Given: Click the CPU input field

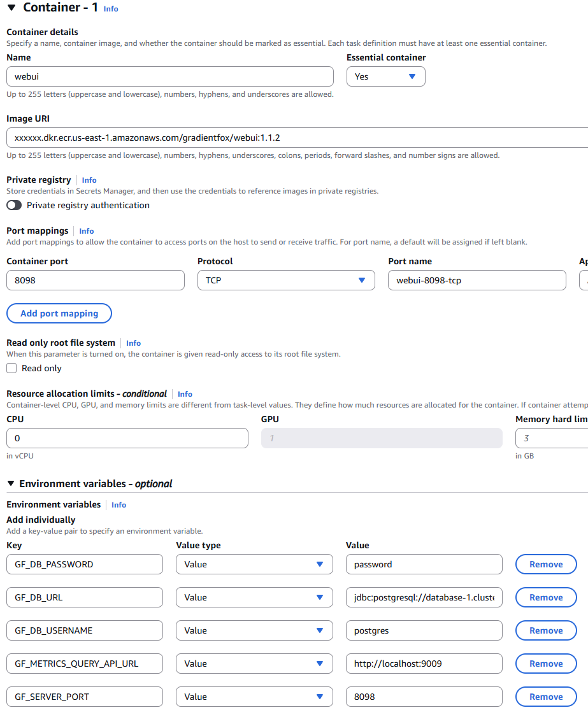Looking at the screenshot, I should pyautogui.click(x=127, y=438).
